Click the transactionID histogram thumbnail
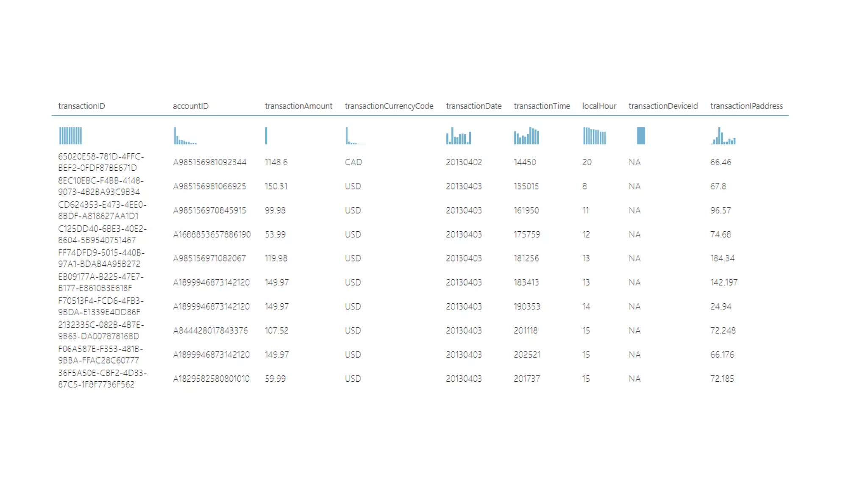Viewport: 868px width, 488px height. click(70, 136)
